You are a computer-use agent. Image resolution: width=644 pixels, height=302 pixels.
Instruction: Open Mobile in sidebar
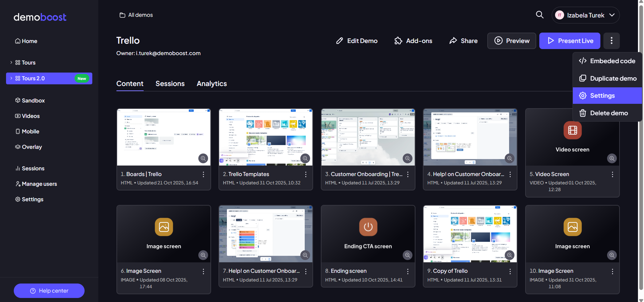click(x=27, y=131)
